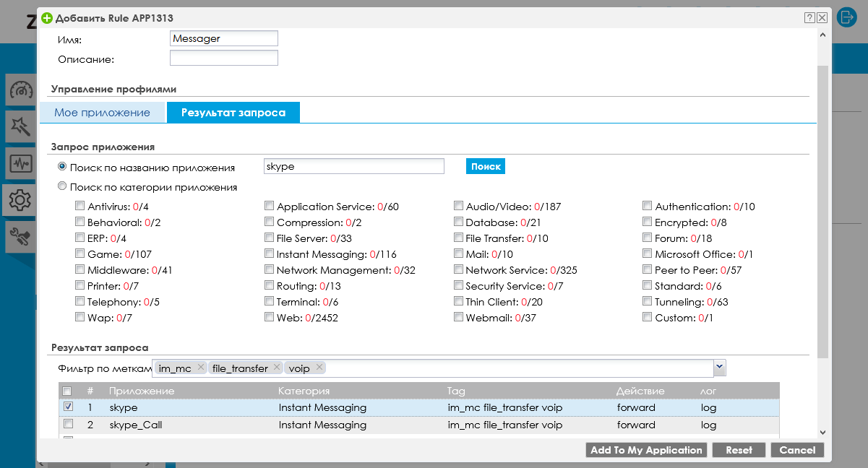Screen dimensions: 868x468
Task: Tick the Audio/Video category checkbox
Action: [x=459, y=206]
